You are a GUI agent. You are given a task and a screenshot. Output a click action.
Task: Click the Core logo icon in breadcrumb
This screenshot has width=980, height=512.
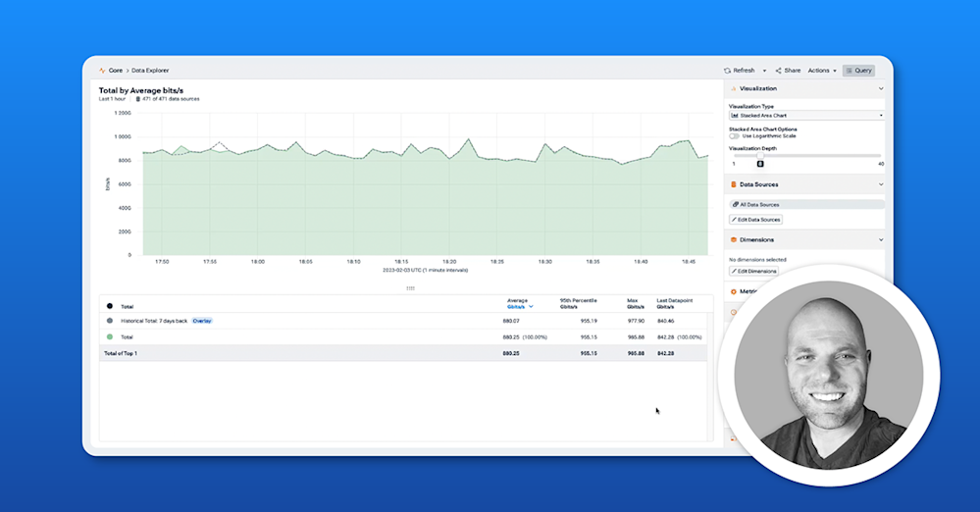point(102,71)
